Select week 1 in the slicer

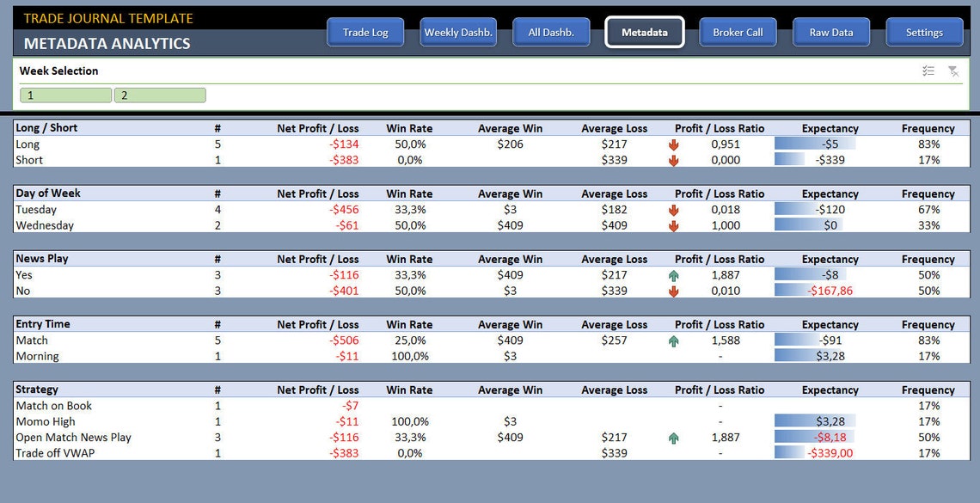tap(64, 95)
